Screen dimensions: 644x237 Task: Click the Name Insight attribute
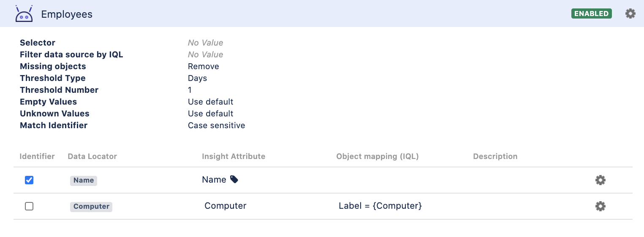(214, 180)
